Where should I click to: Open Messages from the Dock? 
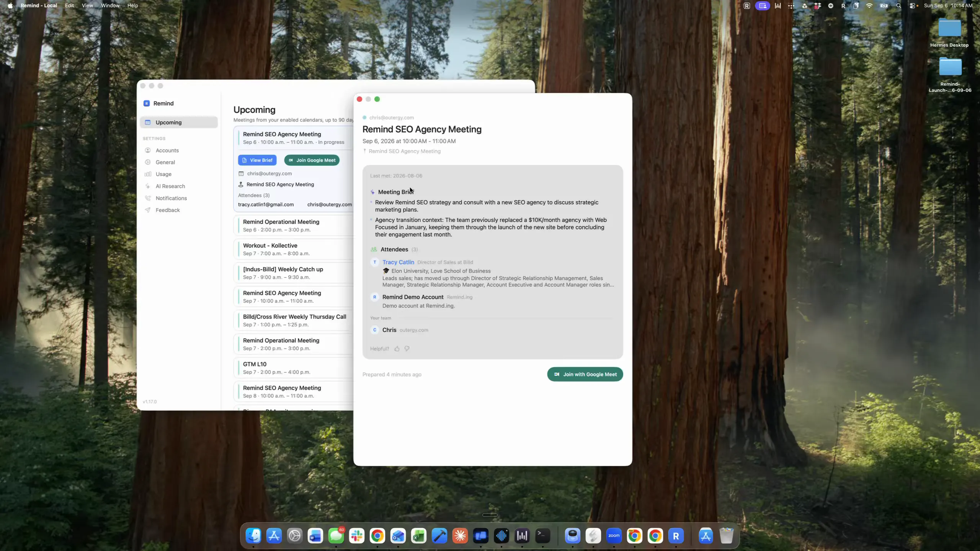pos(336,536)
